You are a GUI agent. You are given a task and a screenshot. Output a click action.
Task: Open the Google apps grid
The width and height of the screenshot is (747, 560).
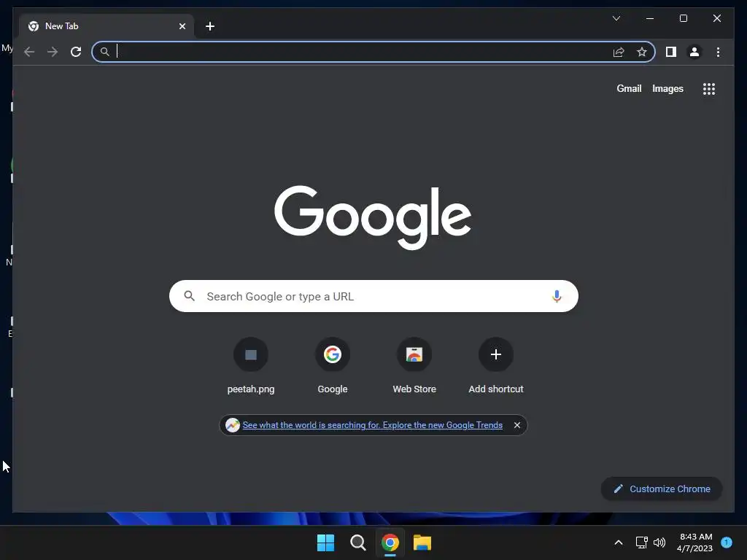click(709, 89)
